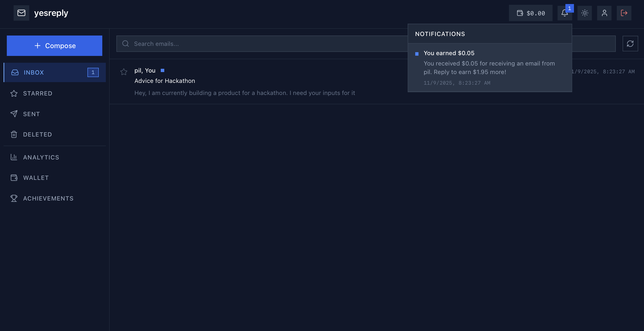Navigate to Wallet in the sidebar
This screenshot has width=644, height=331.
click(x=36, y=178)
